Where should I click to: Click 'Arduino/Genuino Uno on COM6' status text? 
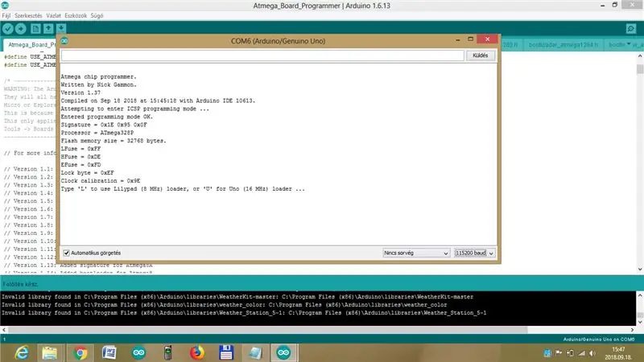click(x=599, y=339)
